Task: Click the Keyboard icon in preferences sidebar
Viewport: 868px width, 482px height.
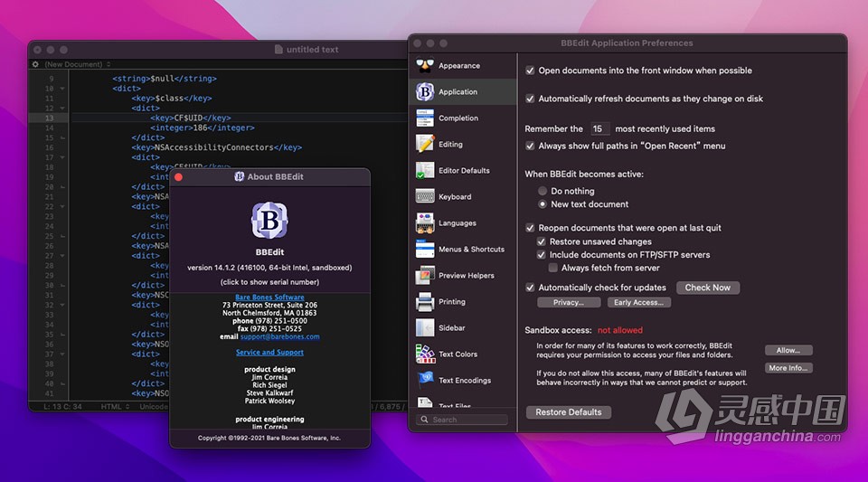Action: tap(425, 196)
